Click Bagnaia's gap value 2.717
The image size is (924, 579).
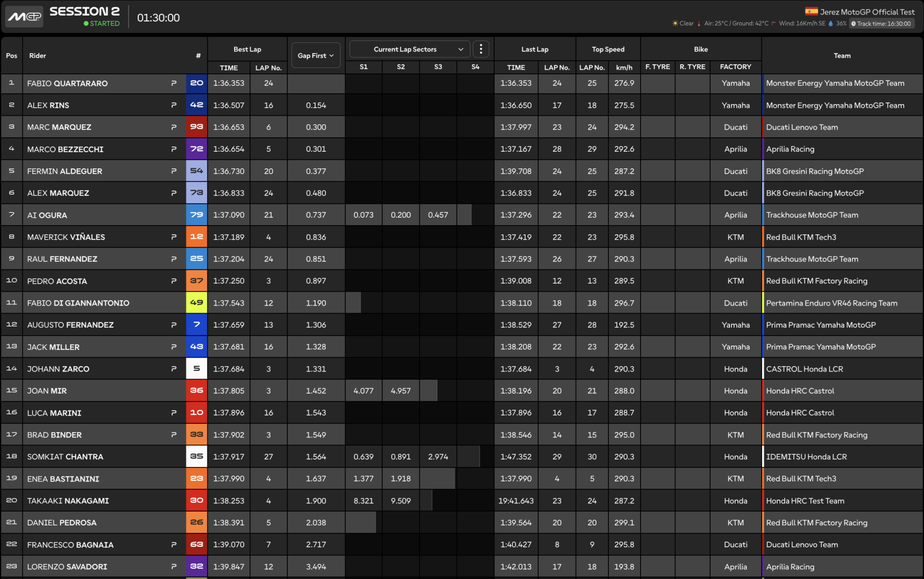click(316, 545)
